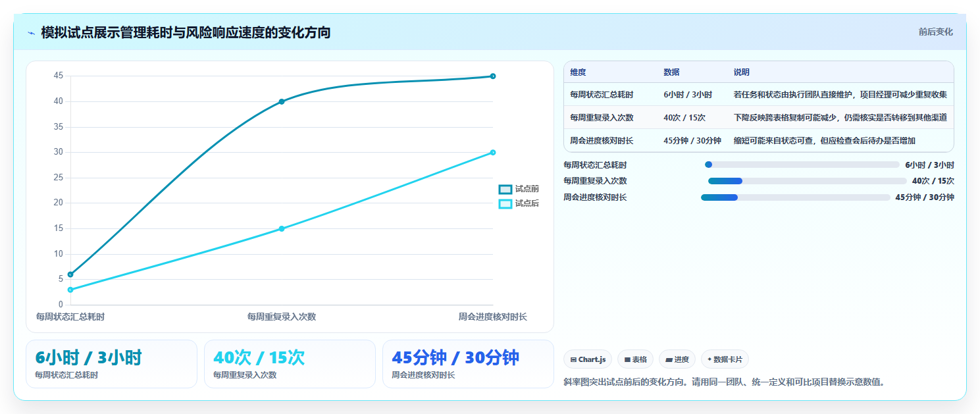Click 试点后 data point at value 15

click(282, 229)
